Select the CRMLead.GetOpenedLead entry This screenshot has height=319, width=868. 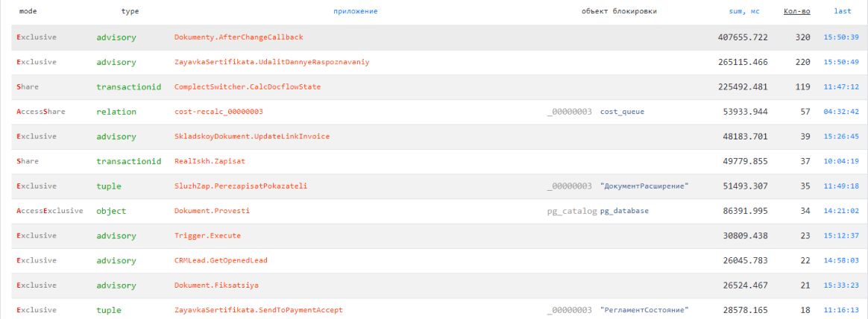(x=221, y=261)
